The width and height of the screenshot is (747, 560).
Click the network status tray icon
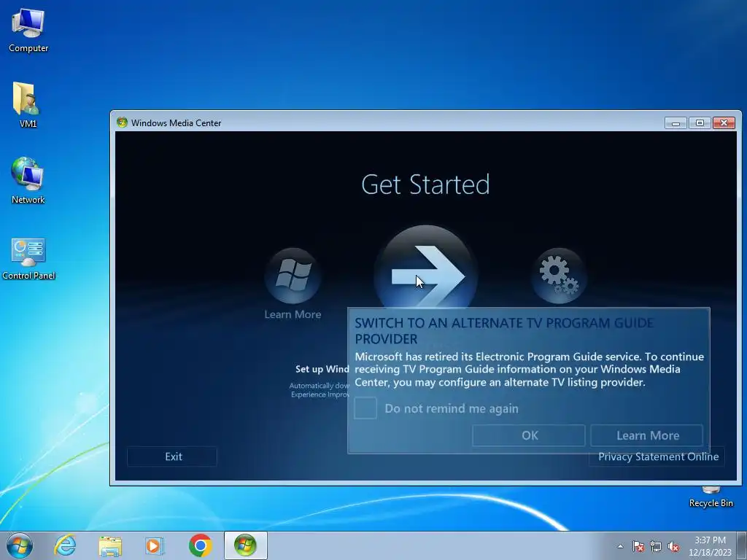click(x=656, y=546)
